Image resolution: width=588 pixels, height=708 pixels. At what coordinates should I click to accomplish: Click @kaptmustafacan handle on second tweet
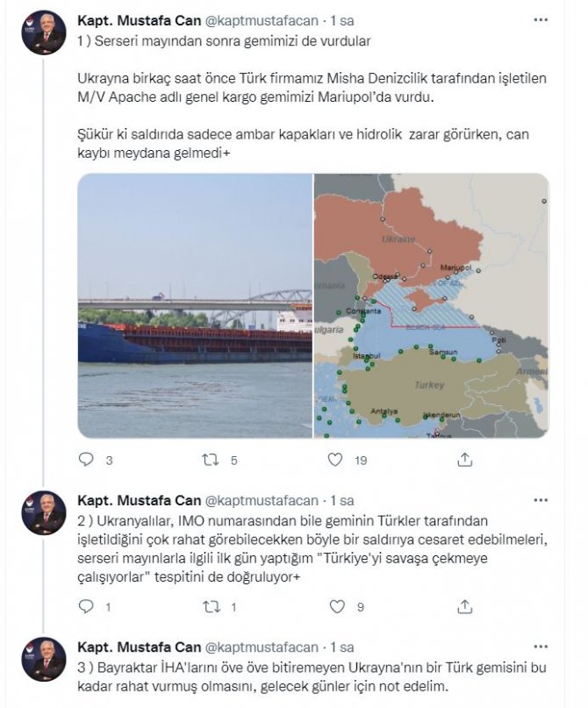pyautogui.click(x=262, y=500)
